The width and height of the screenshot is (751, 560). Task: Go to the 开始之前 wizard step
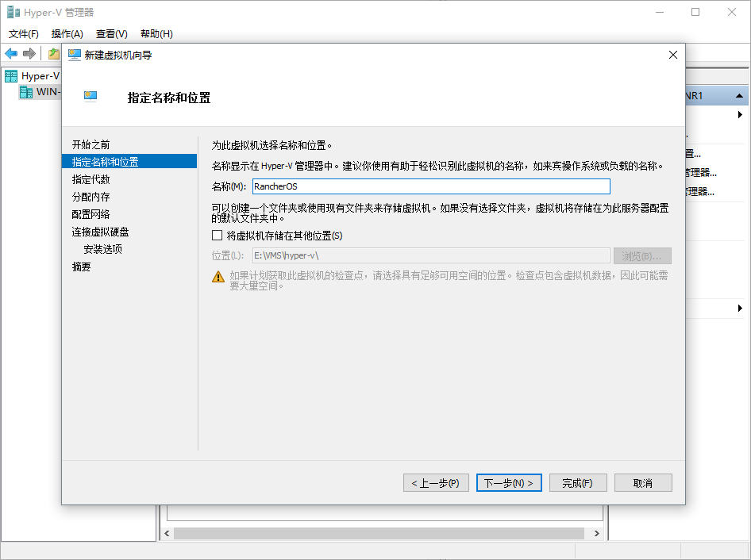pos(91,144)
